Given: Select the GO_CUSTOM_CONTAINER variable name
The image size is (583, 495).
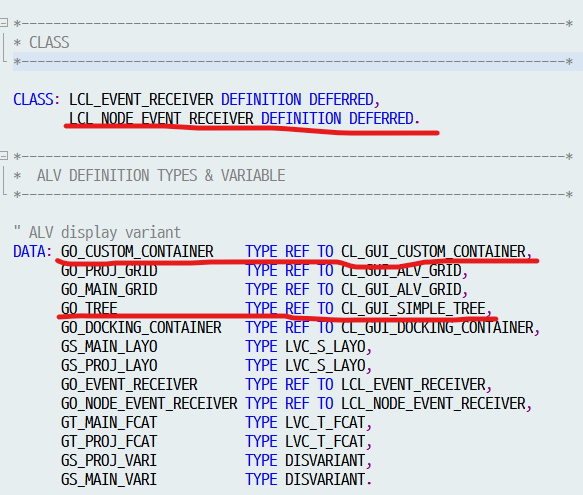Looking at the screenshot, I should click(x=137, y=252).
